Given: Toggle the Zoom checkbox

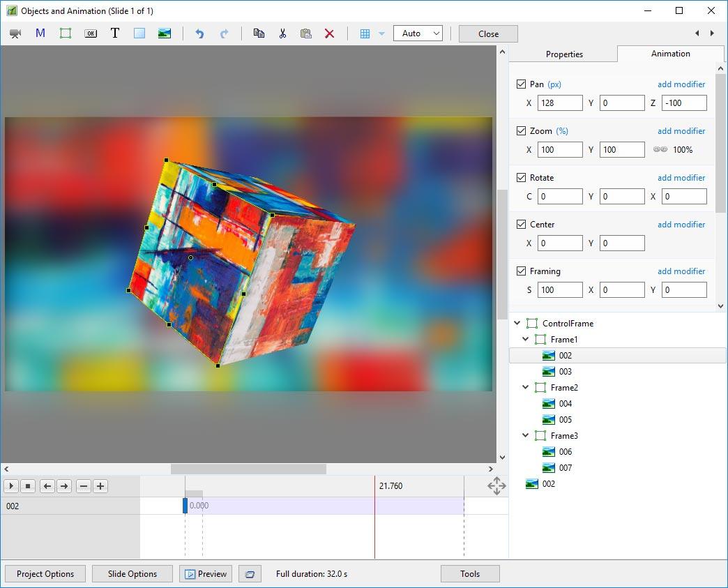Looking at the screenshot, I should (521, 131).
